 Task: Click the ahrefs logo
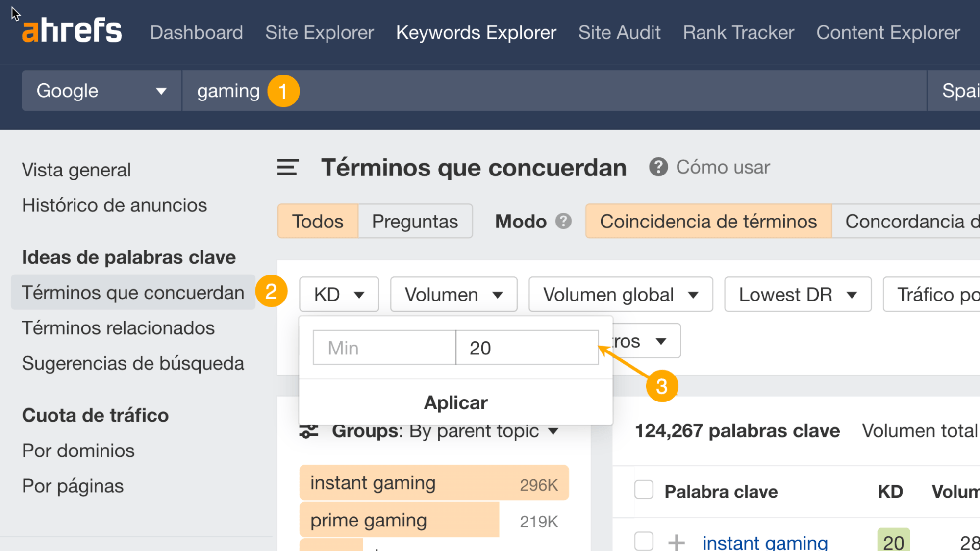tap(72, 29)
